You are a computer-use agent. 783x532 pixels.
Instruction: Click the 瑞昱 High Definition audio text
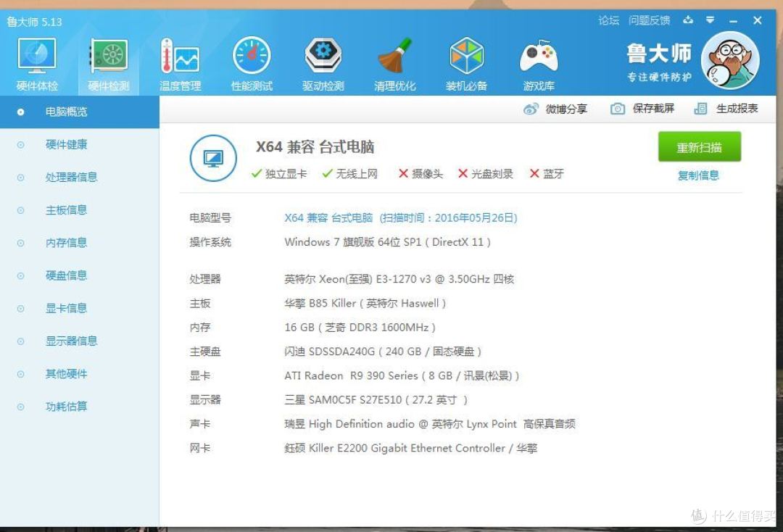pyautogui.click(x=430, y=424)
